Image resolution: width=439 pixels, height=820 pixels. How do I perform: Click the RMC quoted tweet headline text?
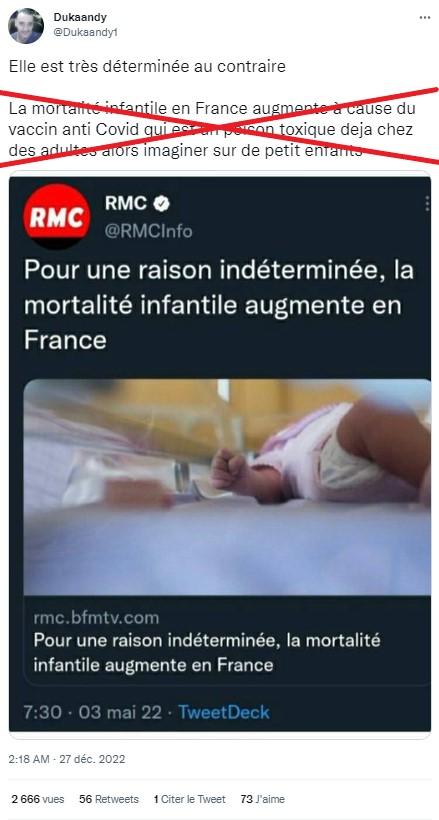[219, 306]
